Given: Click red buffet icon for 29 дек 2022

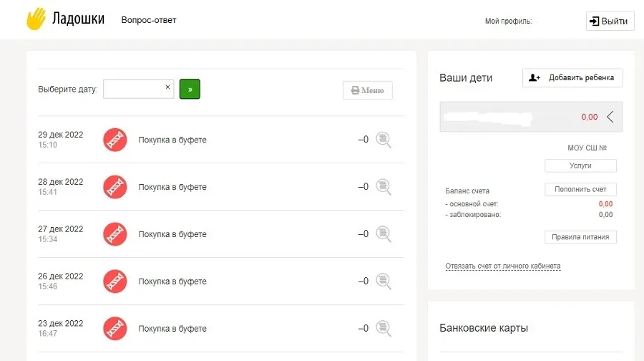Looking at the screenshot, I should click(115, 140).
